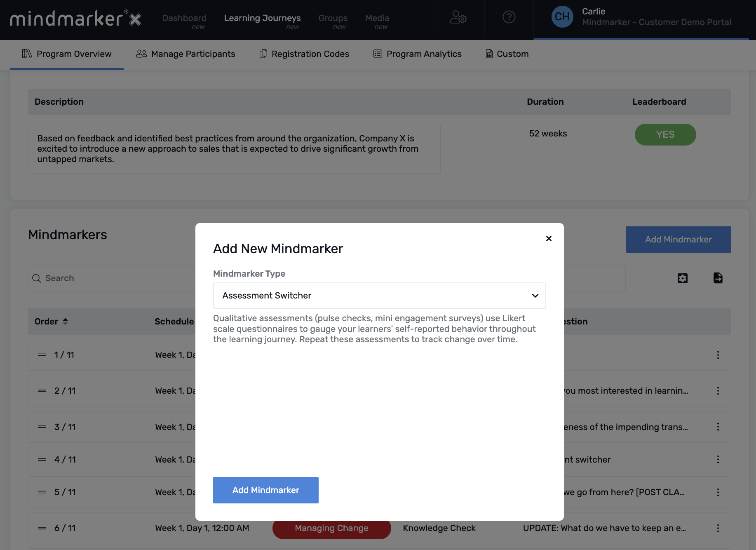Switch to the Program Analytics tab
756x550 pixels.
(x=417, y=54)
